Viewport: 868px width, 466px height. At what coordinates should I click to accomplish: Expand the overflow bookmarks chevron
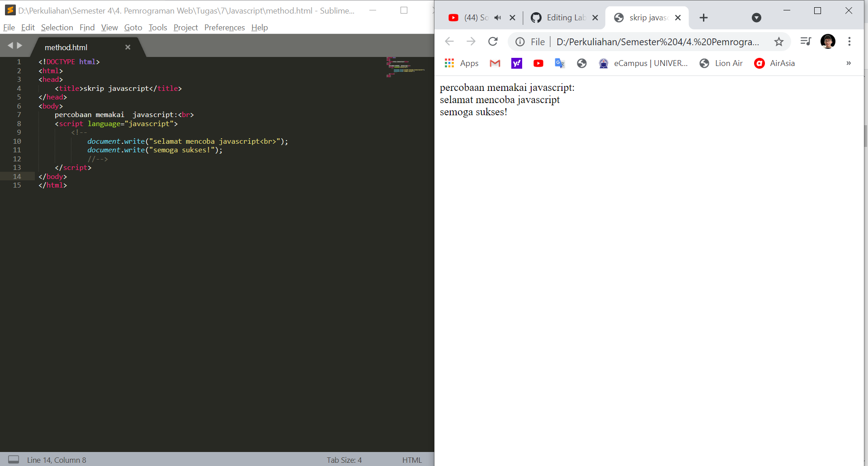pos(848,63)
